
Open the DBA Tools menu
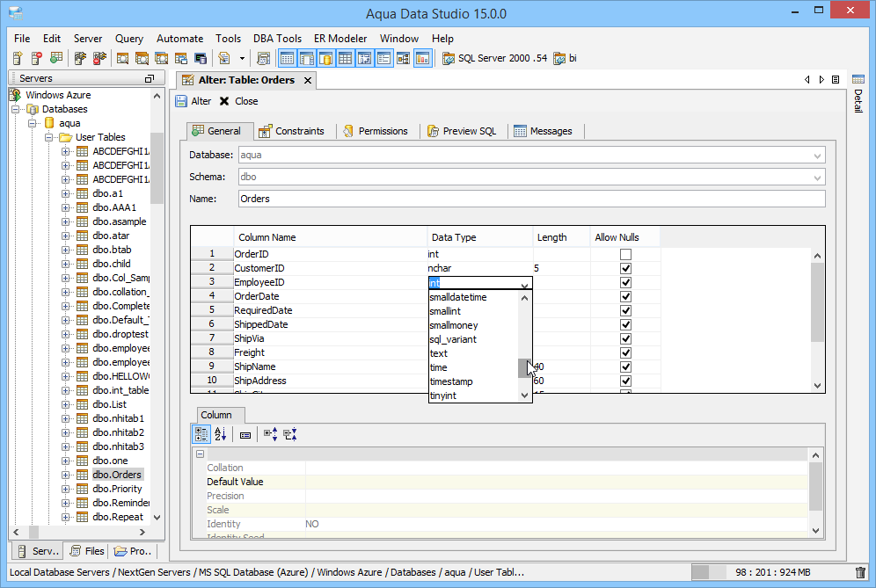tap(277, 39)
